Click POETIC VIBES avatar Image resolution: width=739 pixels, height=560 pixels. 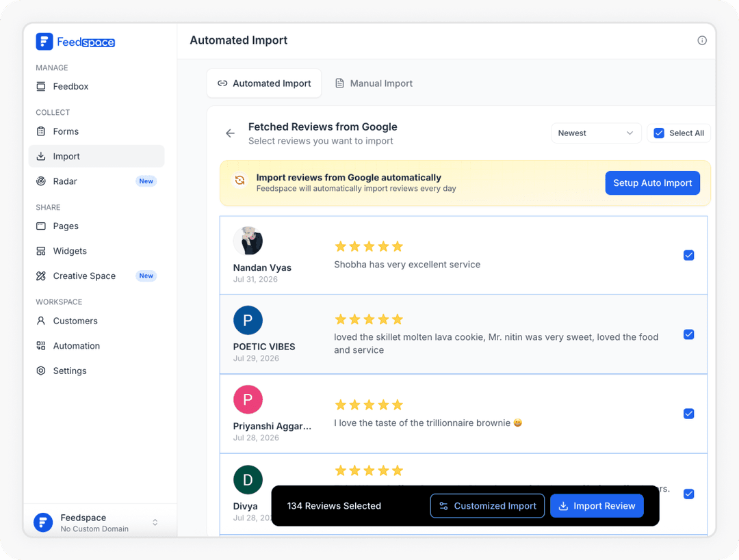point(248,320)
